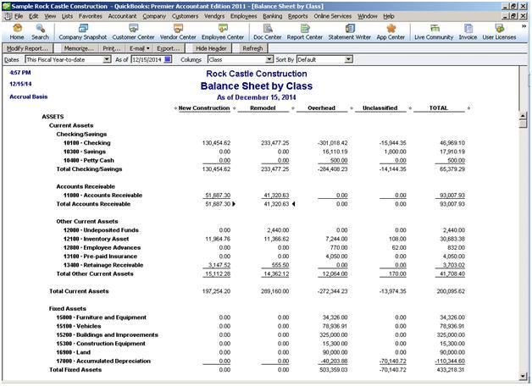
Task: Select 12100 · Inventory Asset row label
Action: (96, 239)
